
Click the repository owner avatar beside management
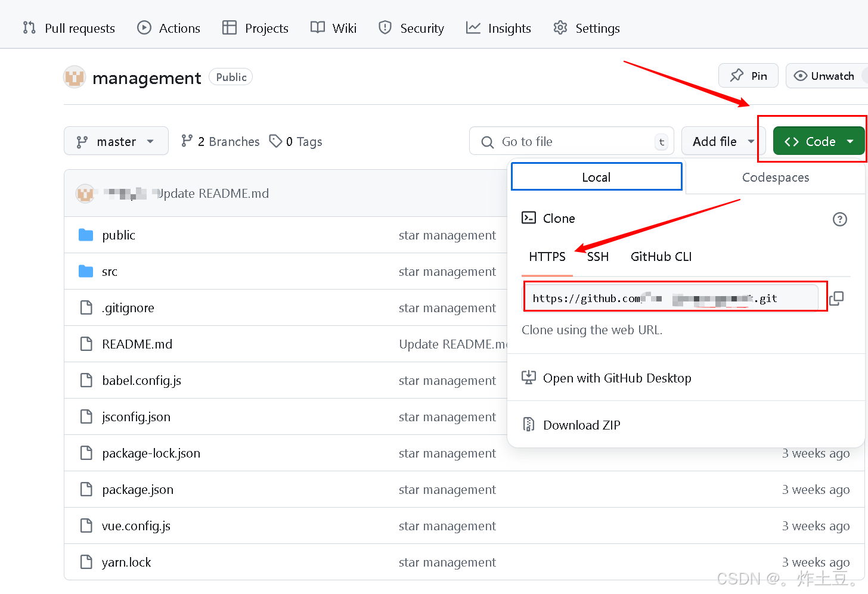(75, 77)
